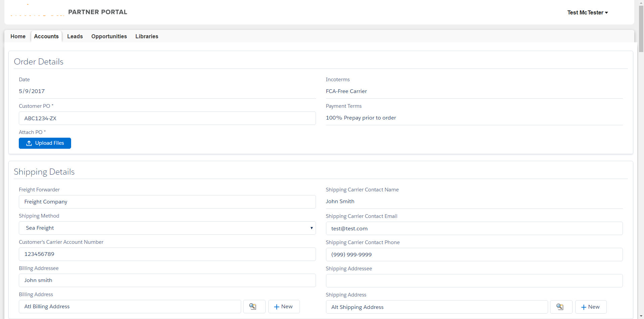Viewport: 644px width, 319px height.
Task: Create a New shipping address
Action: click(591, 307)
